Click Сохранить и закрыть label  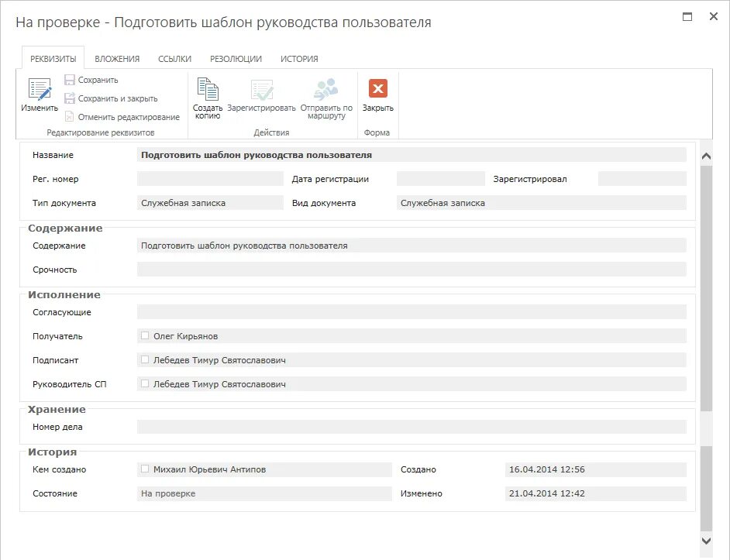[x=118, y=98]
